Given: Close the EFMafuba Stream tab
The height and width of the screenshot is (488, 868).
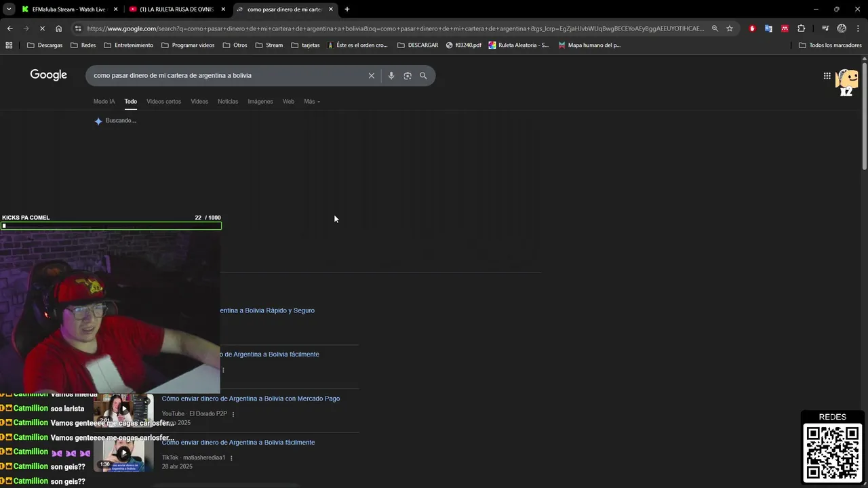Looking at the screenshot, I should point(115,9).
